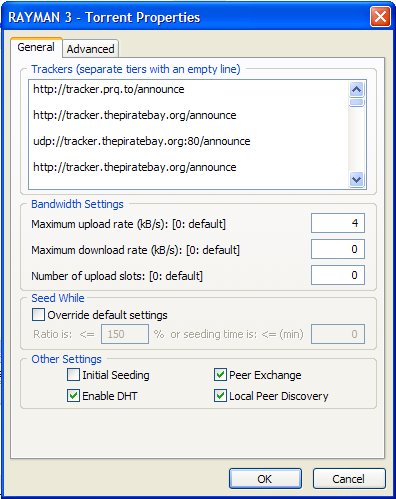This screenshot has height=499, width=396.
Task: Click the tracker.prq.to announce line
Action: (x=109, y=89)
